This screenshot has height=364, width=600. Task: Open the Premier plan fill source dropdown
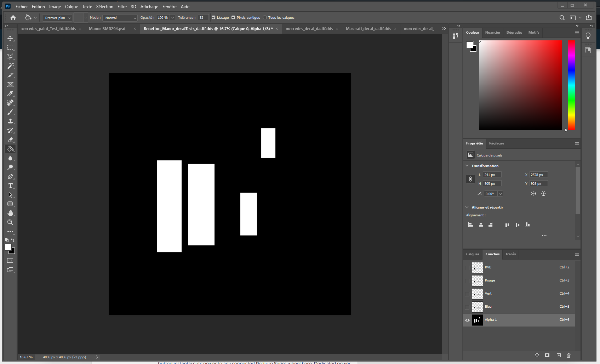pyautogui.click(x=57, y=18)
